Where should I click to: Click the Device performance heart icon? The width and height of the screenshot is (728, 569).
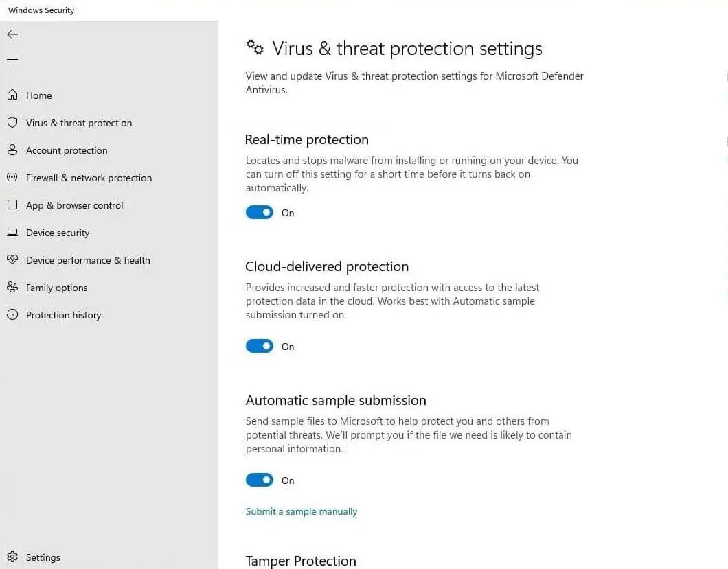coord(12,260)
